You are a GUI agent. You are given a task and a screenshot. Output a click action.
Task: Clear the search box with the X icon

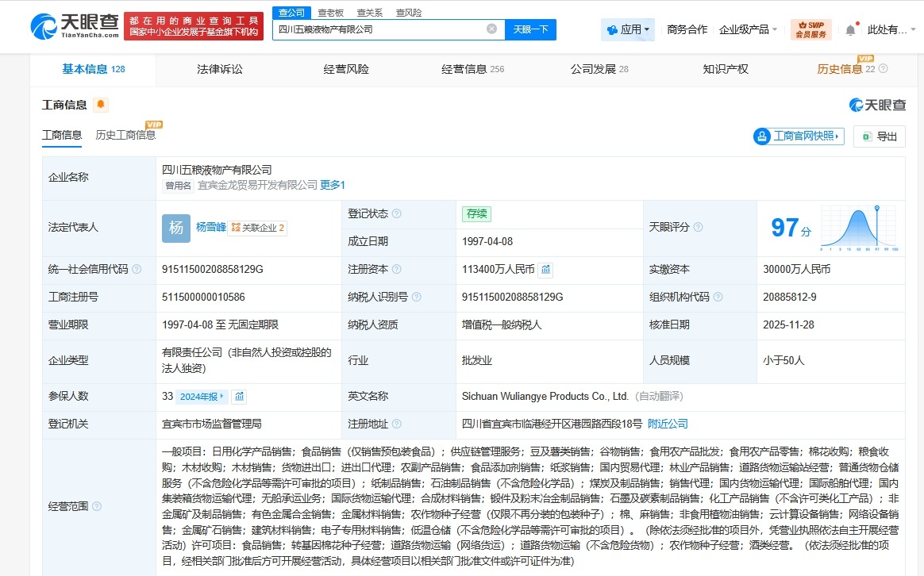tap(491, 29)
